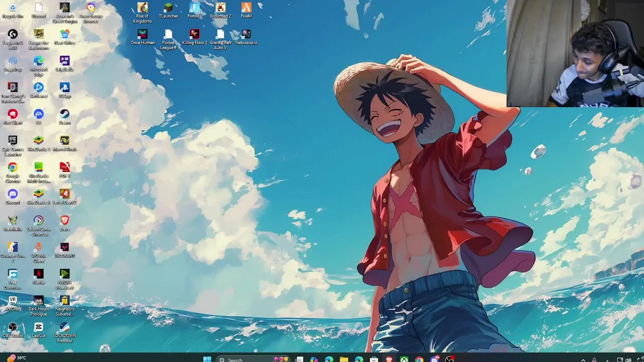This screenshot has height=362, width=644.
Task: Open Counter-Strike 2 shortcut
Action: tap(13, 253)
